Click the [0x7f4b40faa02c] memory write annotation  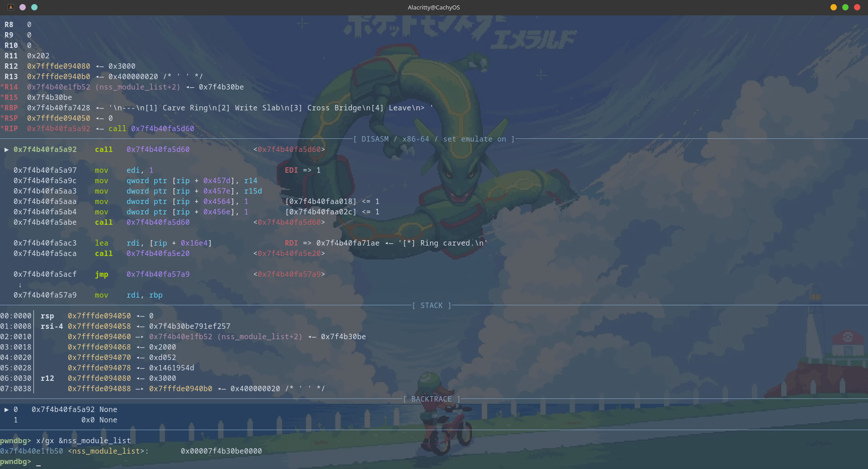coord(332,212)
